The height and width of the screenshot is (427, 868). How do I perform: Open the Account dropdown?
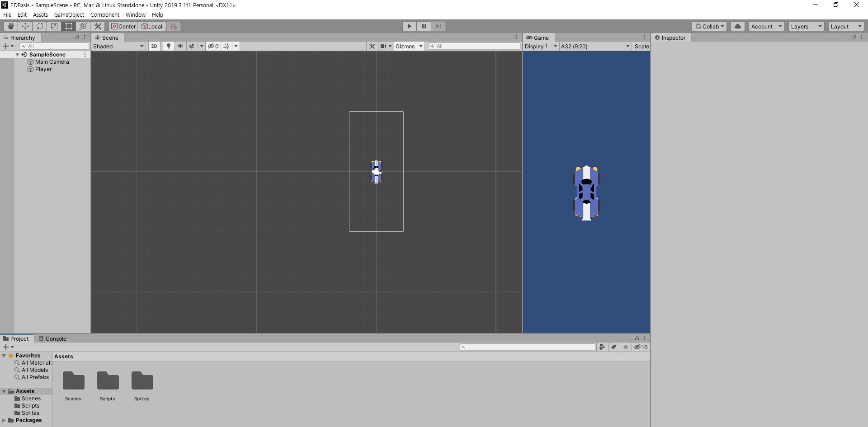(x=766, y=26)
